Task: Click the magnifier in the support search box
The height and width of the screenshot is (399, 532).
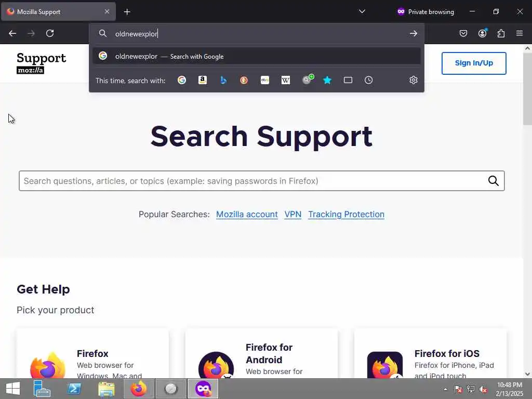Action: [494, 181]
